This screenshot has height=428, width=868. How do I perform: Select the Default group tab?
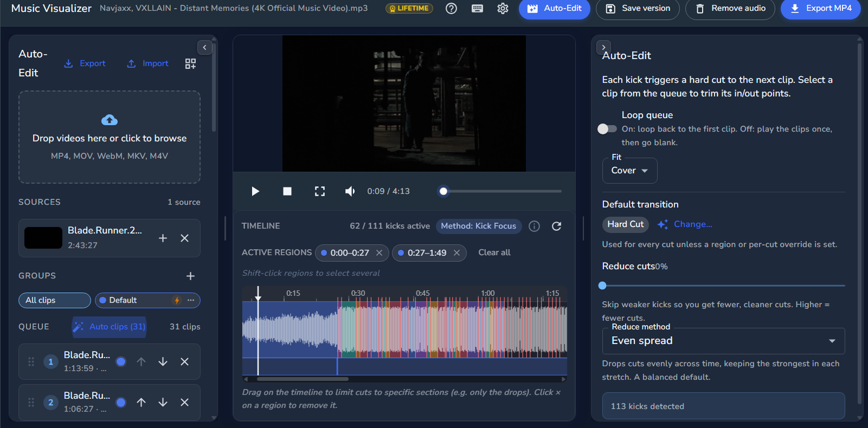click(147, 300)
